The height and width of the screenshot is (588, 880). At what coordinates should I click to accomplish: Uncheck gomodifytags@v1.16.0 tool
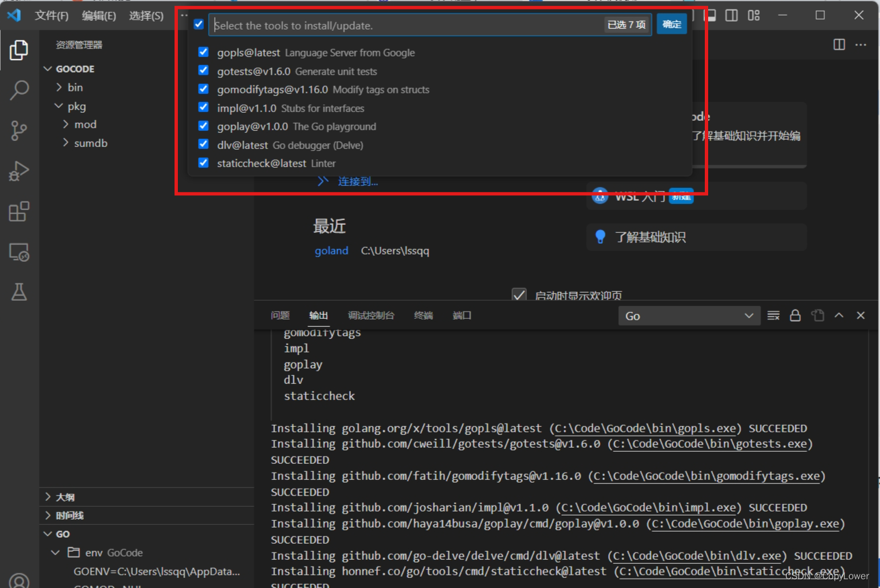pyautogui.click(x=203, y=89)
